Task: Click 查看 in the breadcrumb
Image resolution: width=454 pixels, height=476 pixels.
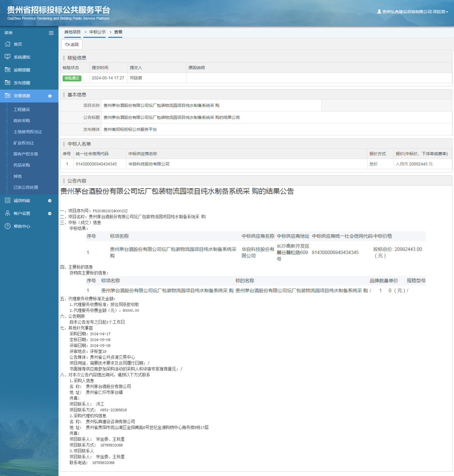Action: 118,32
